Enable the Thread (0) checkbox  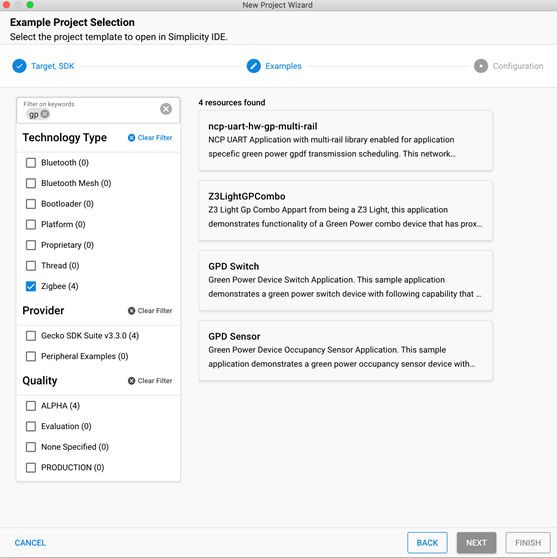point(31,266)
